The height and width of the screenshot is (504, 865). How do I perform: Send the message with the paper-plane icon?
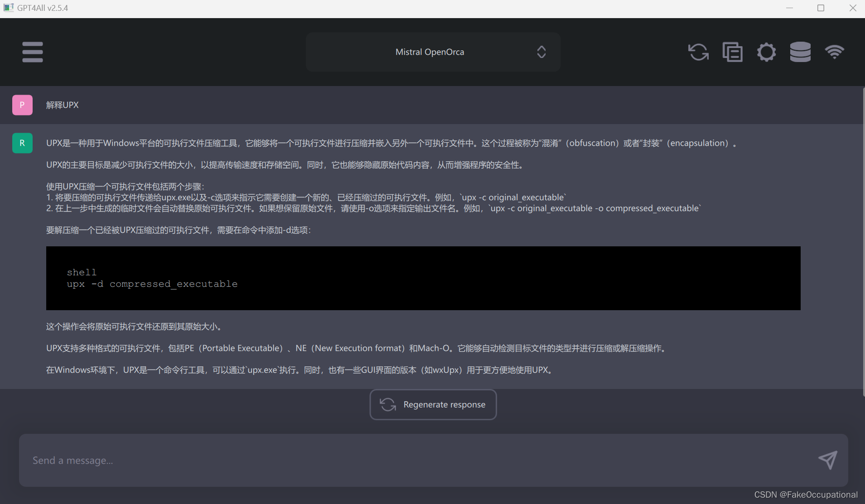pyautogui.click(x=828, y=461)
